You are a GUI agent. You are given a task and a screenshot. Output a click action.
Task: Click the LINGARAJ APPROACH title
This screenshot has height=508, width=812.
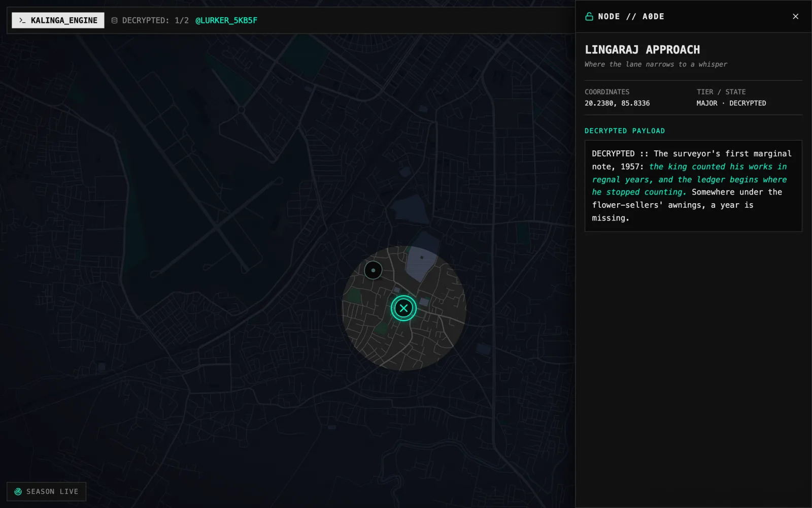[x=642, y=50]
